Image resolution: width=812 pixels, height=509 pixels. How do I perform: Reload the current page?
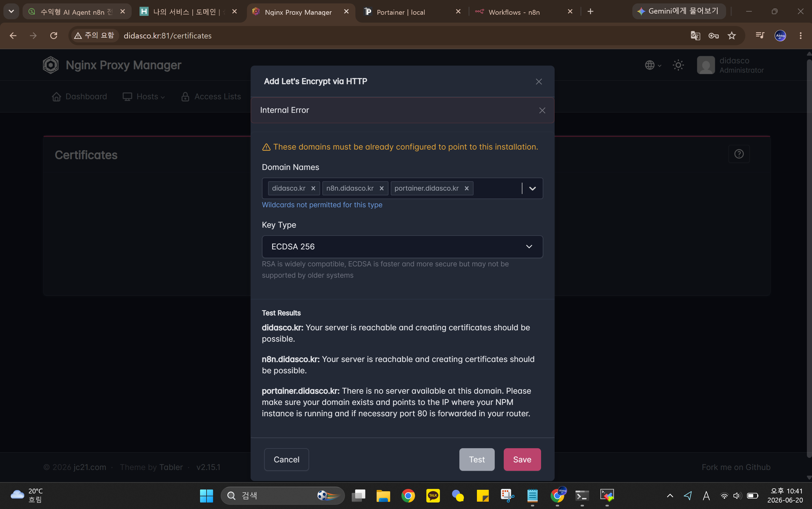click(x=53, y=35)
